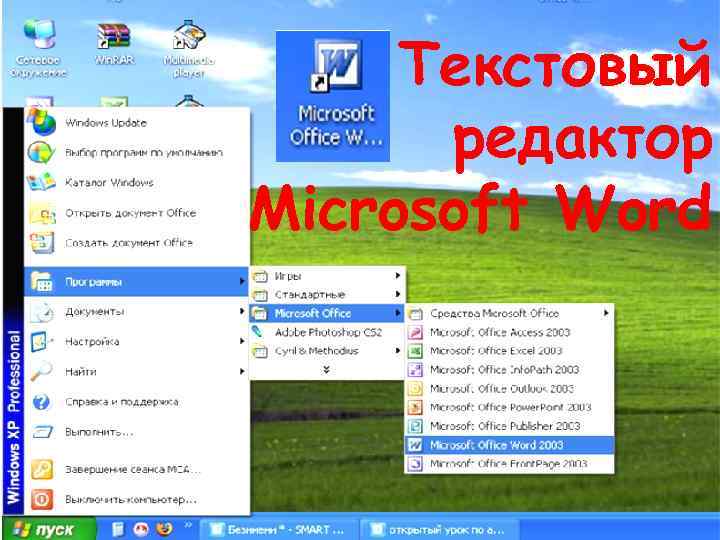Click Выбор программ по умолчанию icon
The height and width of the screenshot is (540, 720).
click(x=41, y=152)
